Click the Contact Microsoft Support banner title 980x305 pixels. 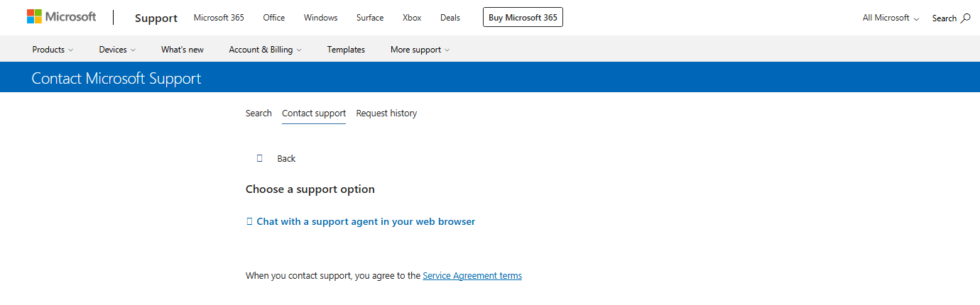point(116,78)
